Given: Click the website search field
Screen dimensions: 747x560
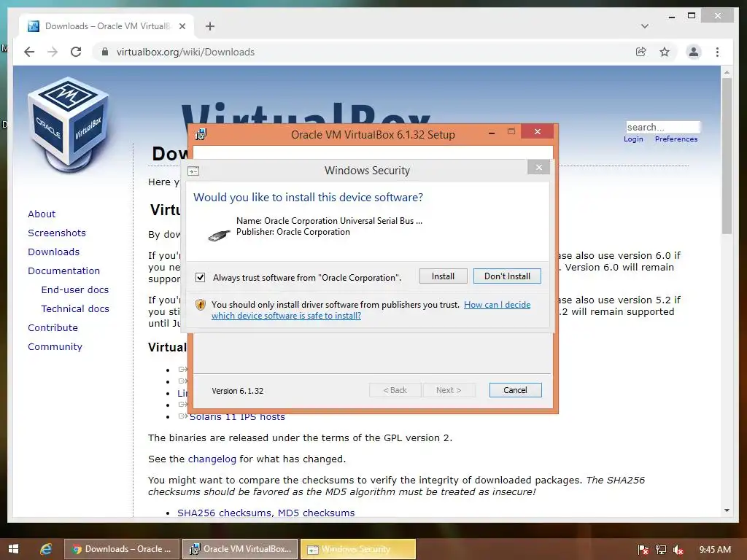Looking at the screenshot, I should pos(662,127).
